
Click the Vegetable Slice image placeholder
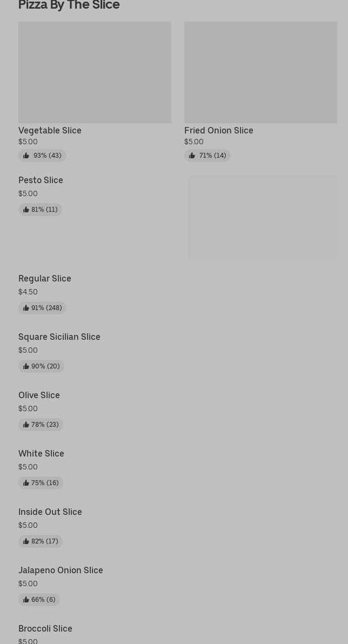point(95,72)
